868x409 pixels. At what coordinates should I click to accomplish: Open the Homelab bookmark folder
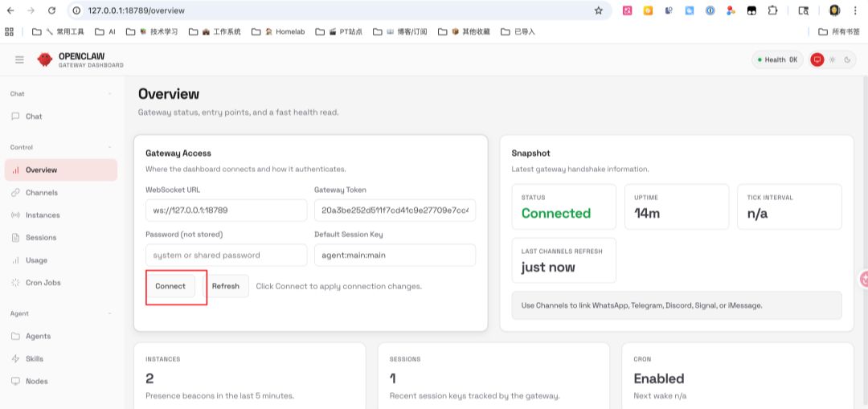(x=278, y=31)
